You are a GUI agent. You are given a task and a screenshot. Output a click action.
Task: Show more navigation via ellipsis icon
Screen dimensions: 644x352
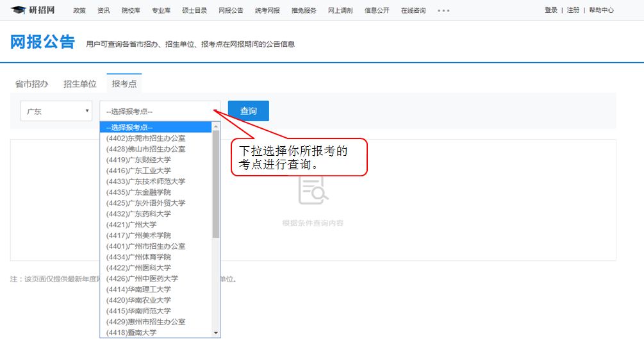pos(443,11)
